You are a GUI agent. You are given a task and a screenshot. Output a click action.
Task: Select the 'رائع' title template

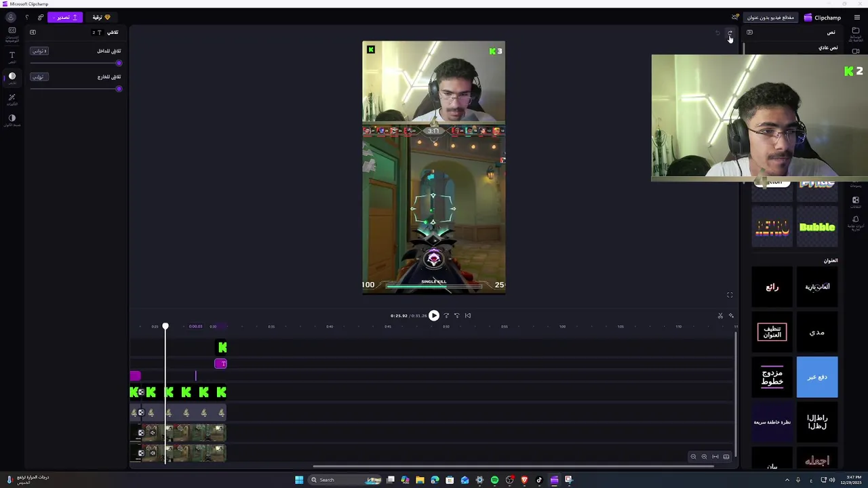click(x=772, y=287)
